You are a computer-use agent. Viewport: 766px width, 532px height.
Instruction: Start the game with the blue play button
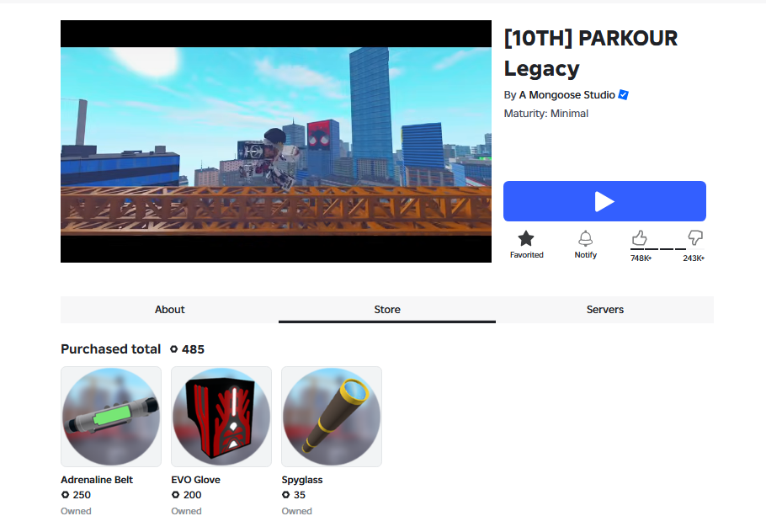[x=604, y=201]
